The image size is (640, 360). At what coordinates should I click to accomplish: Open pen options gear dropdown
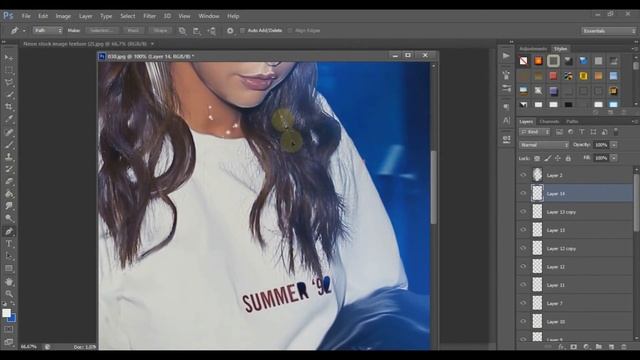coord(230,31)
